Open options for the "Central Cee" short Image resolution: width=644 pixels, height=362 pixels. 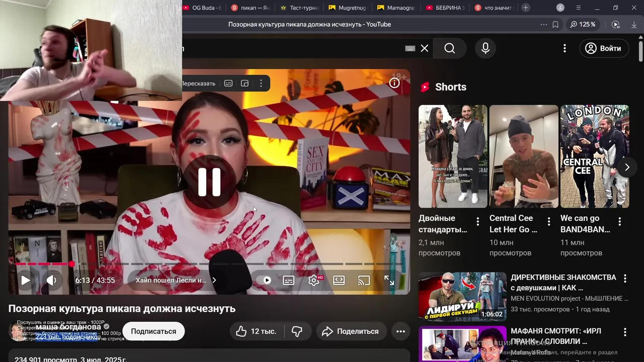pos(549,221)
